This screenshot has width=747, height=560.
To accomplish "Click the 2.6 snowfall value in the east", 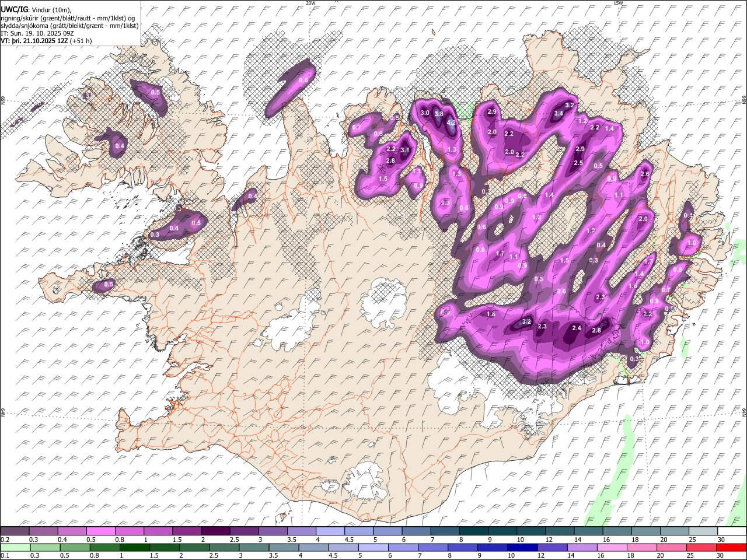I will [x=645, y=174].
